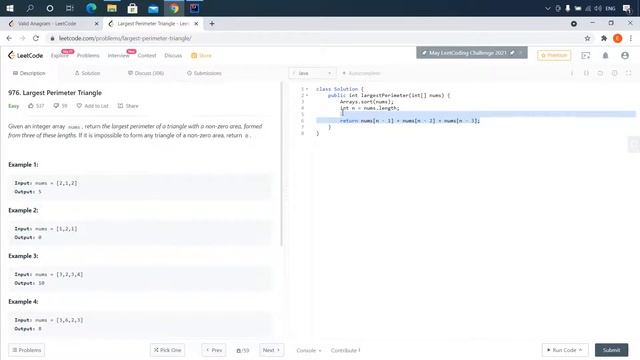Open the May LeetCoding Challenge 2021 banner
640x360 pixels.
pyautogui.click(x=471, y=53)
